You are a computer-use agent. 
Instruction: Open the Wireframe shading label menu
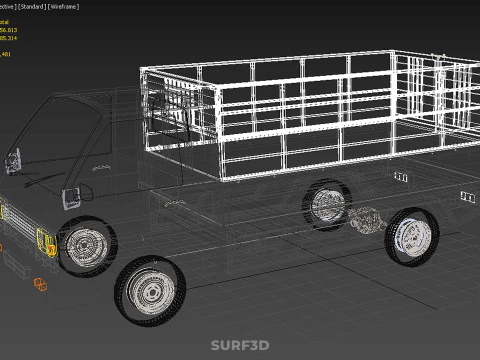point(64,7)
